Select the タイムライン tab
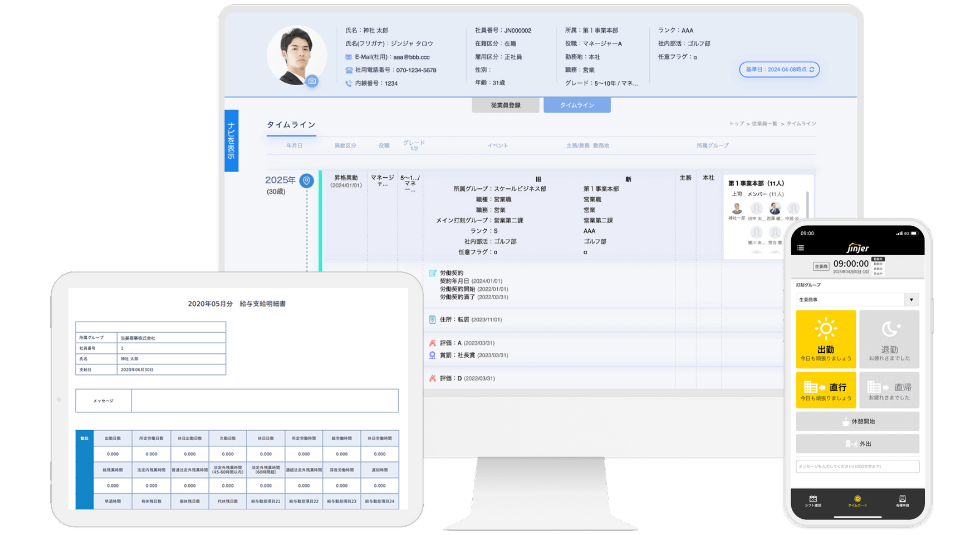 tap(577, 105)
